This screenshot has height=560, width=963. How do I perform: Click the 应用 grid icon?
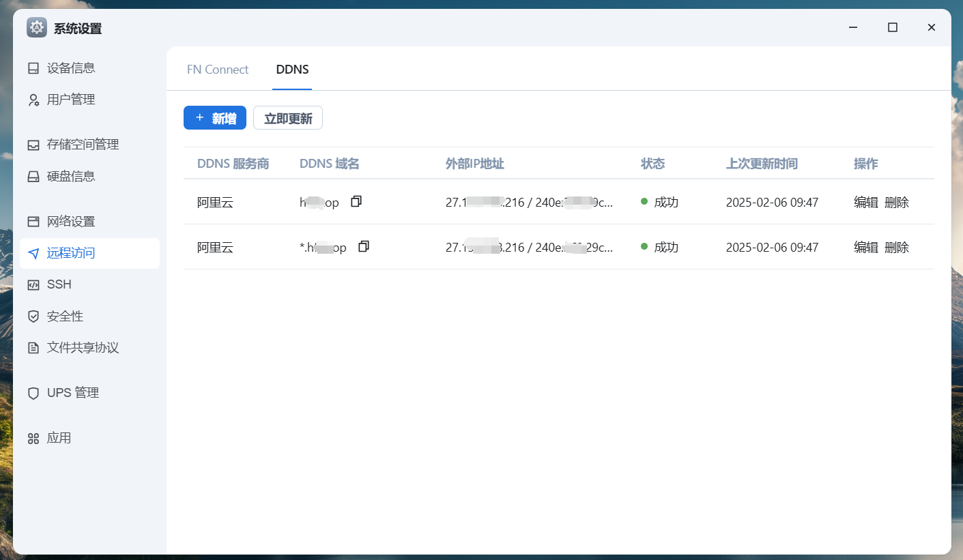point(33,438)
